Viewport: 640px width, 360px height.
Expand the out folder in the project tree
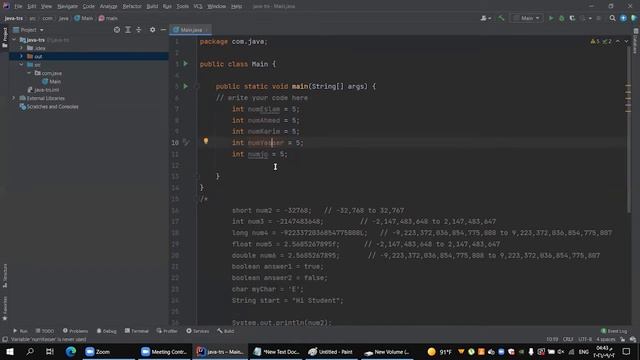(21, 56)
